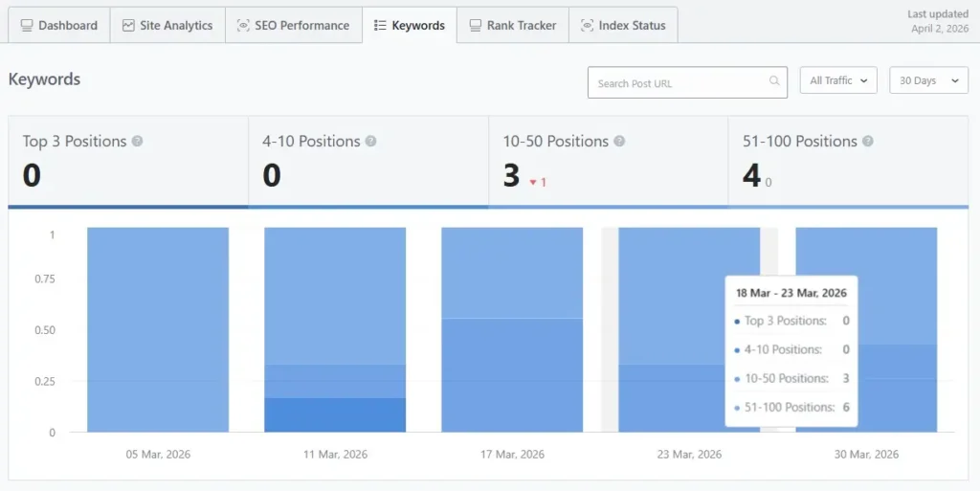
Task: Click the Site Analytics chart icon
Action: coord(128,26)
